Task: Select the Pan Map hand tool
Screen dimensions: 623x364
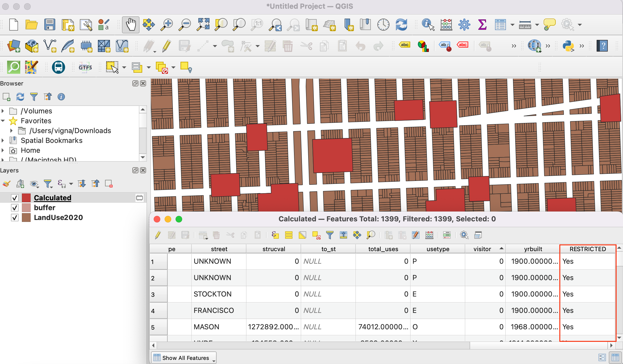Action: (x=130, y=25)
